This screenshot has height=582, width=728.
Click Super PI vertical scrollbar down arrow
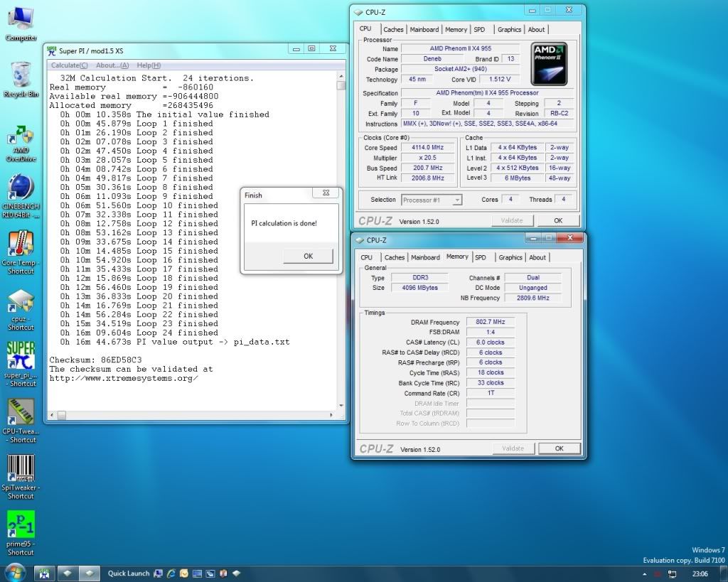click(341, 406)
